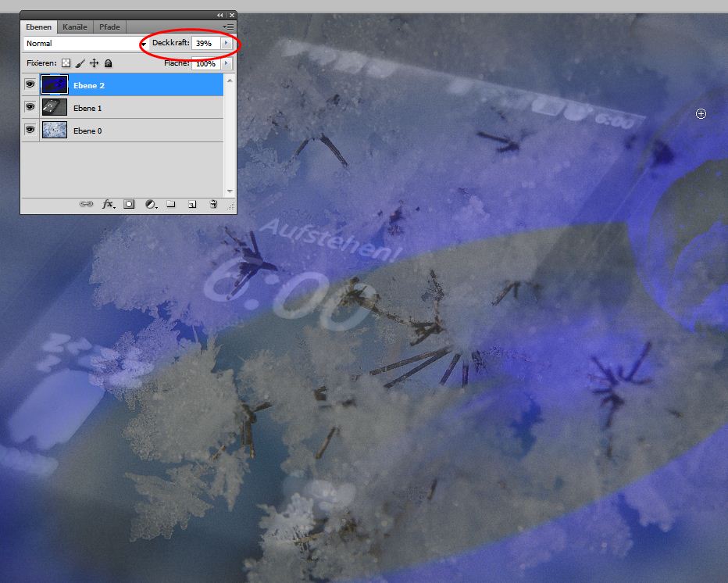Image resolution: width=728 pixels, height=583 pixels.
Task: Create new fill or adjustment layer
Action: [x=151, y=204]
